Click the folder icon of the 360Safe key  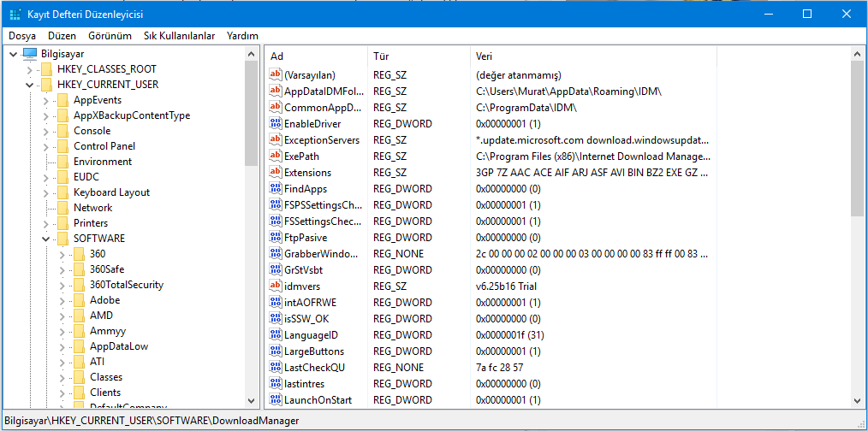point(79,269)
